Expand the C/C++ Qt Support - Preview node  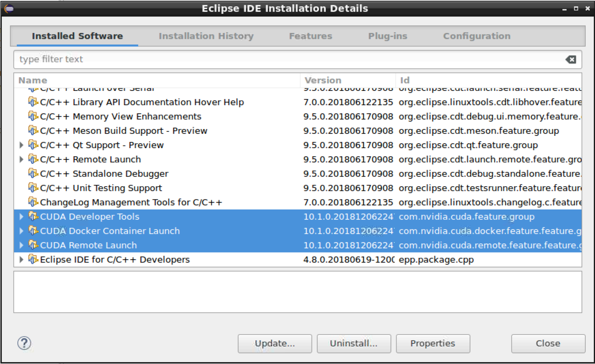click(x=21, y=145)
